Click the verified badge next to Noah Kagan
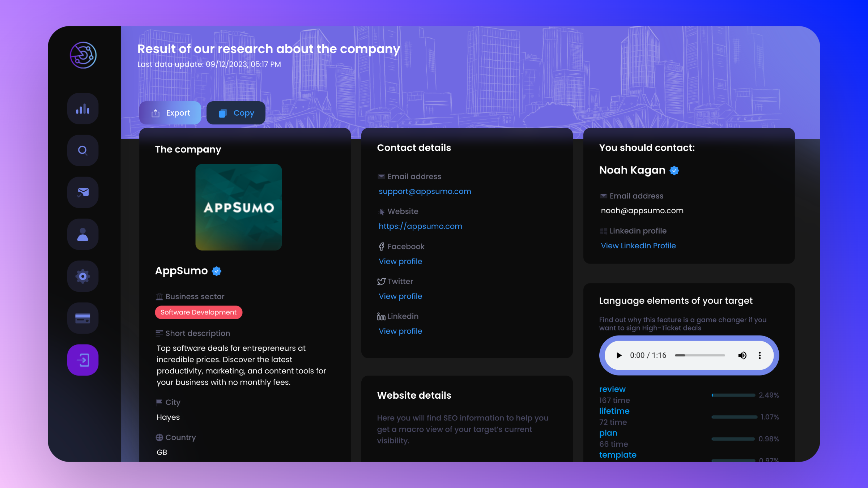Screen dimensions: 868x488 tap(674, 170)
